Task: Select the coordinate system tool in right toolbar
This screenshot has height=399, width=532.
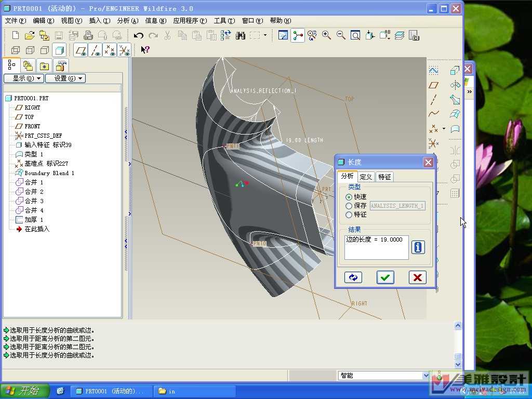Action: (434, 143)
